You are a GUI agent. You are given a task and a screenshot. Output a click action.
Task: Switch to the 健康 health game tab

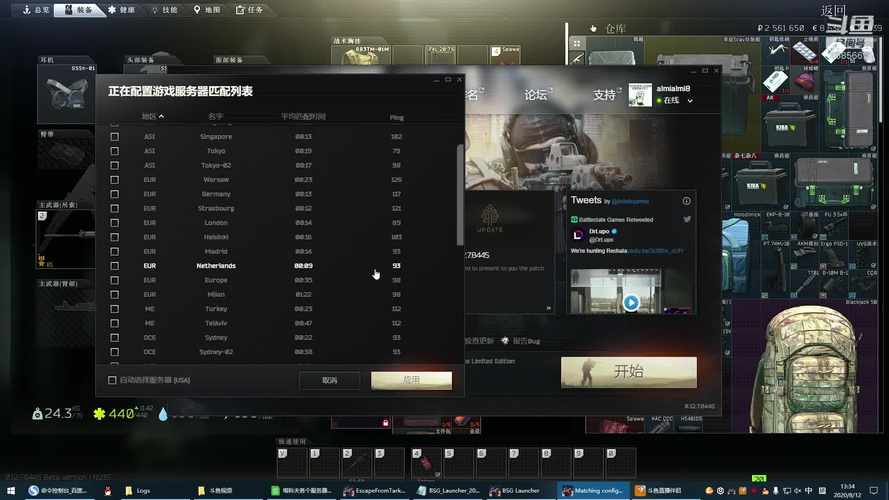coord(121,10)
